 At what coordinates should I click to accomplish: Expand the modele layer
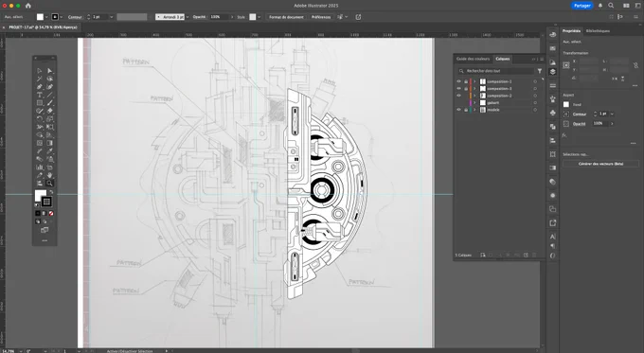click(x=474, y=110)
